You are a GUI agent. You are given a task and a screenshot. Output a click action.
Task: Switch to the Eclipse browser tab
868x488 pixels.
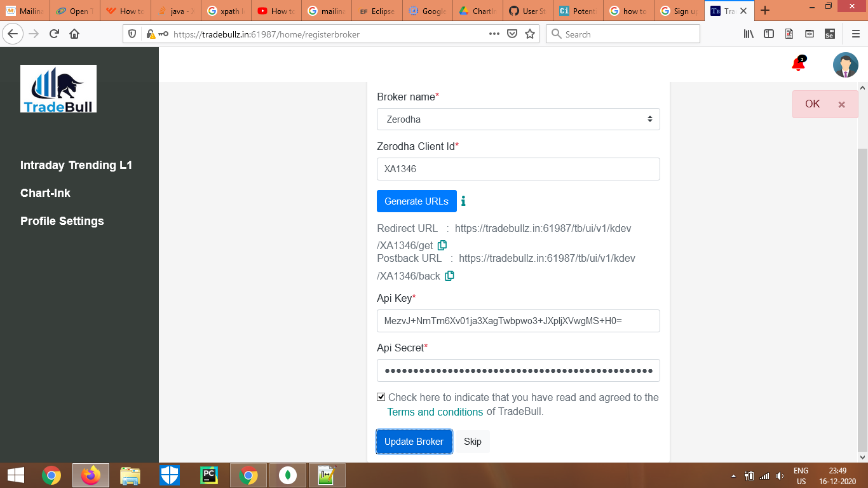[377, 11]
